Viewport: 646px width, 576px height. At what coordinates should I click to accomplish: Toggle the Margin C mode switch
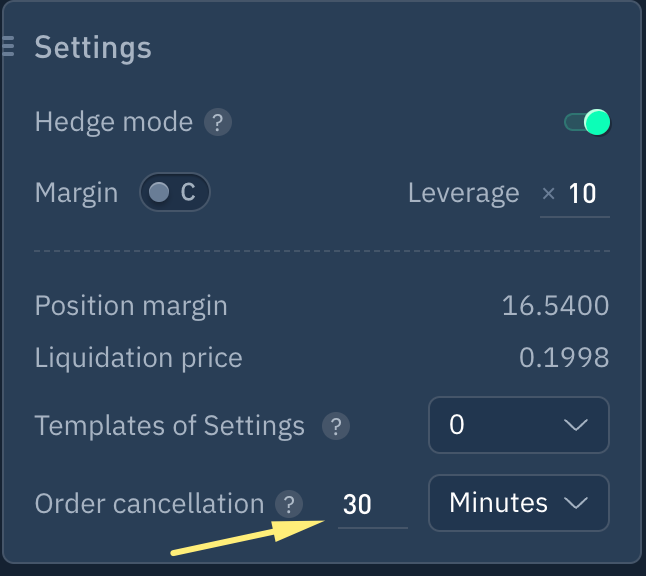(174, 193)
